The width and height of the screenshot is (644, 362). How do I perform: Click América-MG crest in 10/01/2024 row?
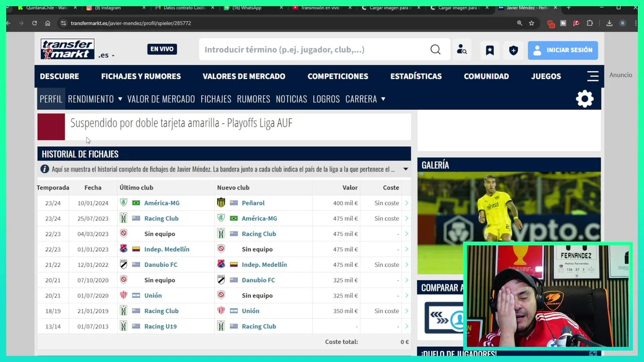(123, 203)
